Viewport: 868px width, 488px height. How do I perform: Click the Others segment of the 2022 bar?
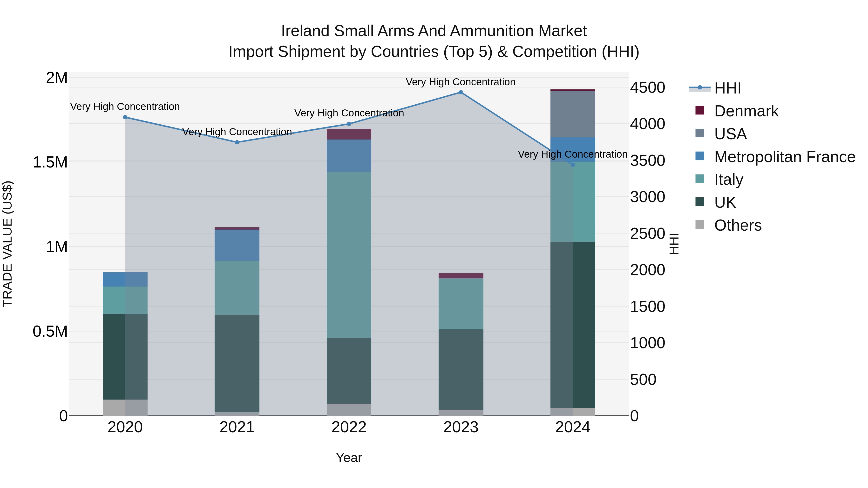pyautogui.click(x=349, y=409)
